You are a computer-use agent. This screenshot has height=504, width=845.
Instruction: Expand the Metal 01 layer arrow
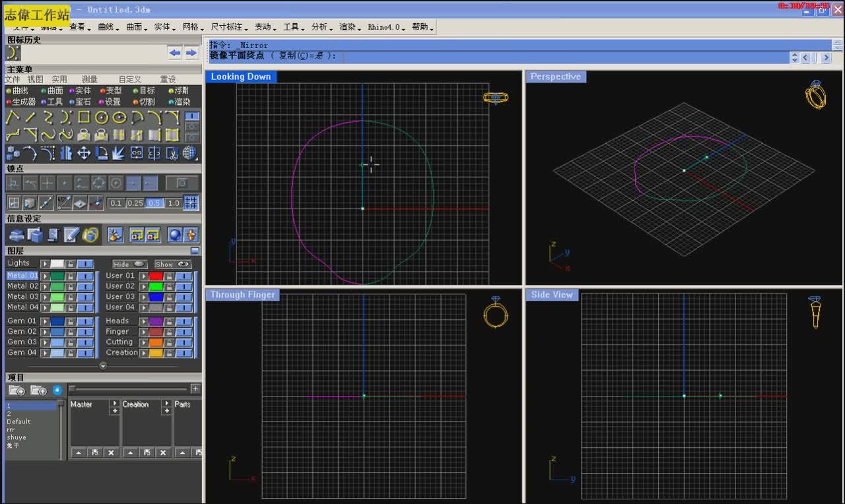[x=46, y=276]
